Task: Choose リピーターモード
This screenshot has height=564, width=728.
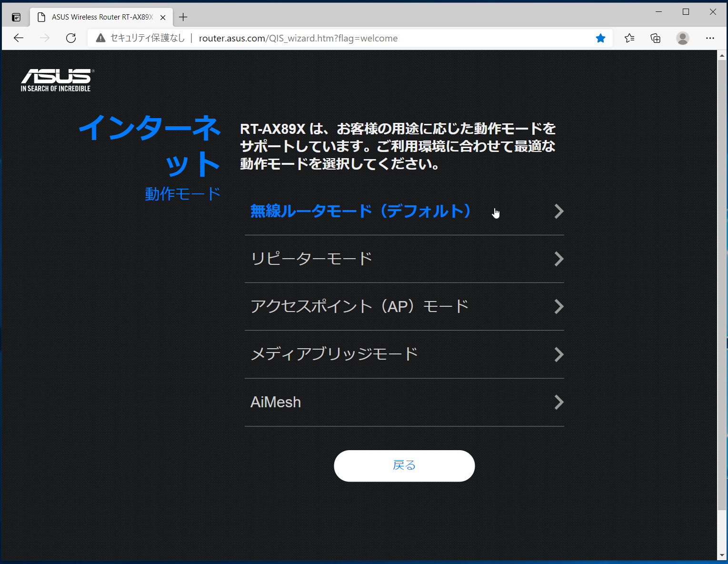Action: 404,259
